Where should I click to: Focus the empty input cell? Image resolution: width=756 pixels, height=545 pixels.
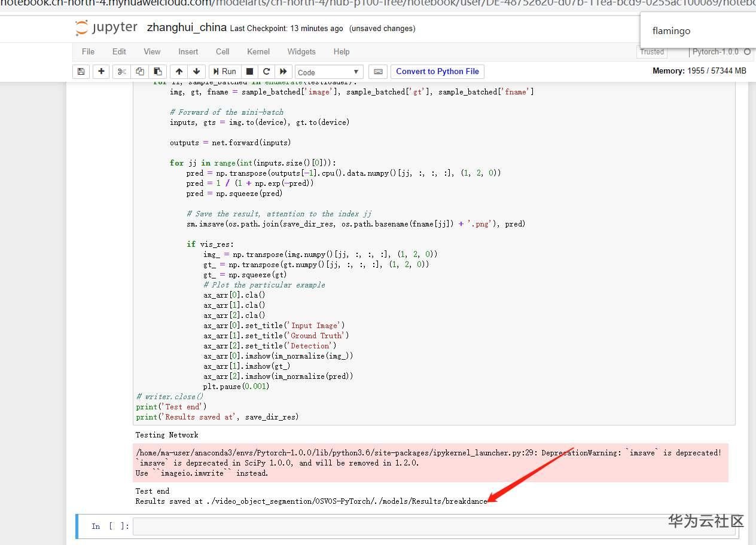(x=435, y=526)
